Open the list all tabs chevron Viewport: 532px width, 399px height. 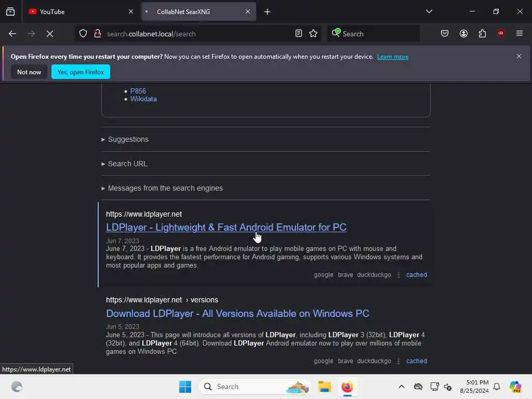(x=429, y=11)
